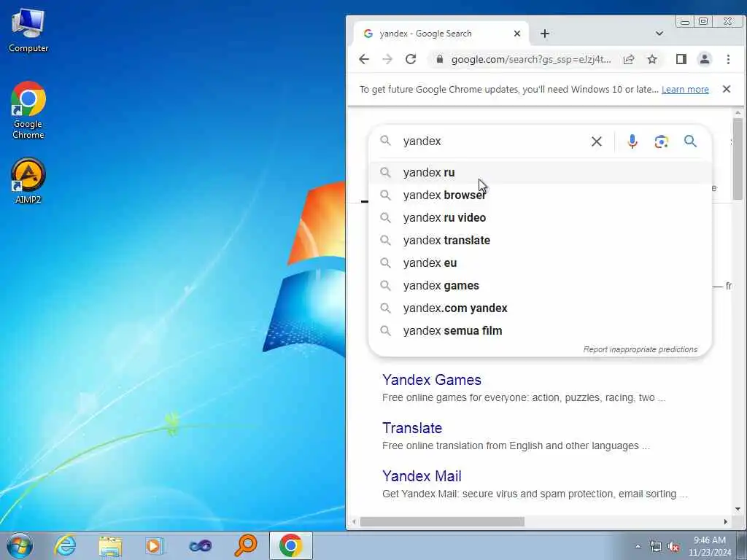Viewport: 747px width, 560px height.
Task: Click the scroll down arrow in Chrome
Action: click(738, 509)
